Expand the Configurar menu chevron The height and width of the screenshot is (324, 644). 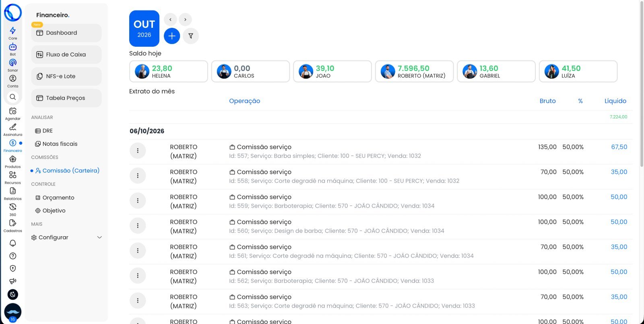[99, 237]
